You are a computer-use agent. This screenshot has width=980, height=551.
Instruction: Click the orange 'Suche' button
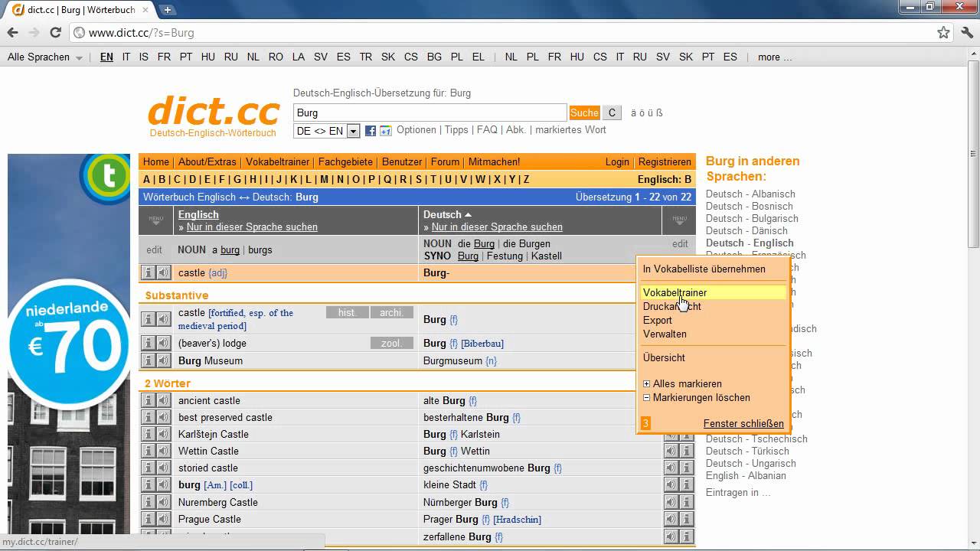click(584, 112)
